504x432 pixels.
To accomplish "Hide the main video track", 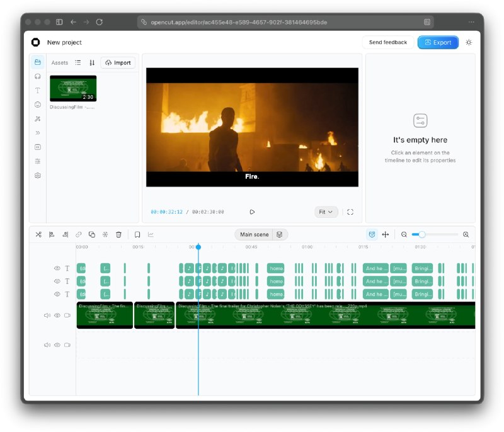I will (57, 315).
